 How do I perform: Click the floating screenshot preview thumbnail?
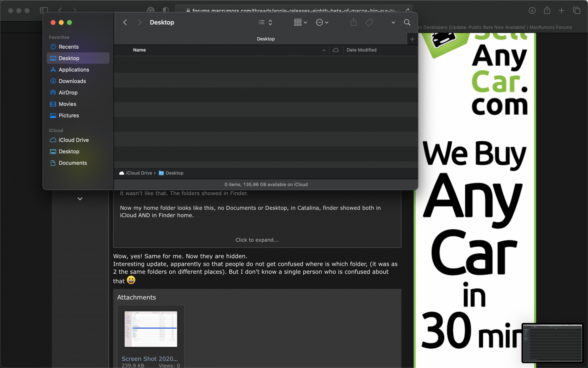click(552, 343)
